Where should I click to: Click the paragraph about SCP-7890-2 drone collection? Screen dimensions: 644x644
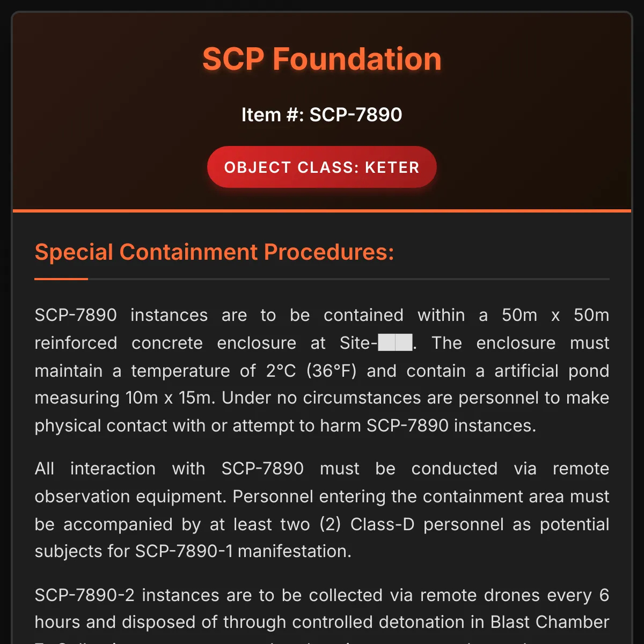[x=321, y=609]
